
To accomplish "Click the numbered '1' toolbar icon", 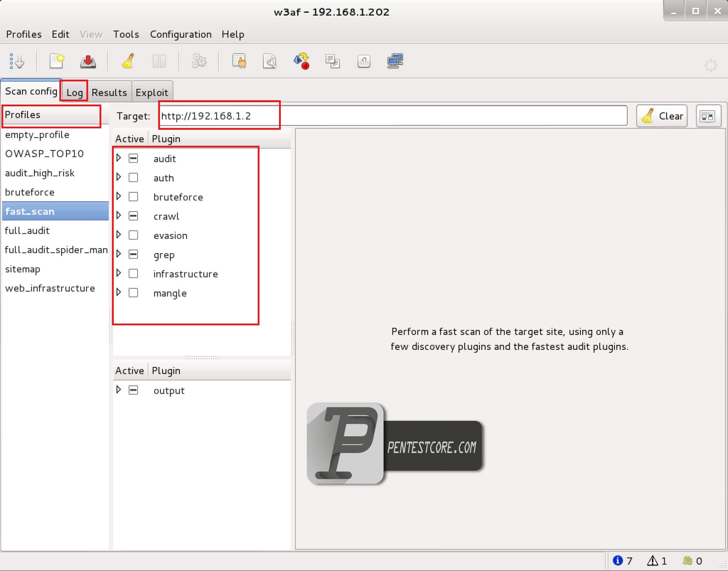I will pos(364,61).
